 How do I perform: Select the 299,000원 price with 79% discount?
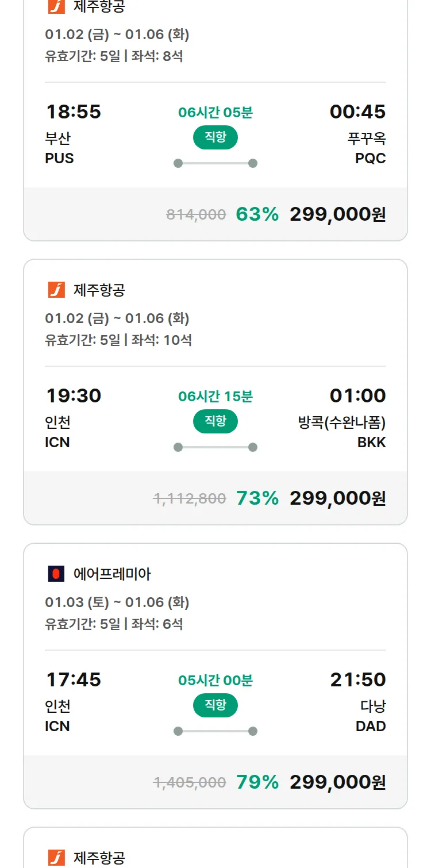pos(337,782)
